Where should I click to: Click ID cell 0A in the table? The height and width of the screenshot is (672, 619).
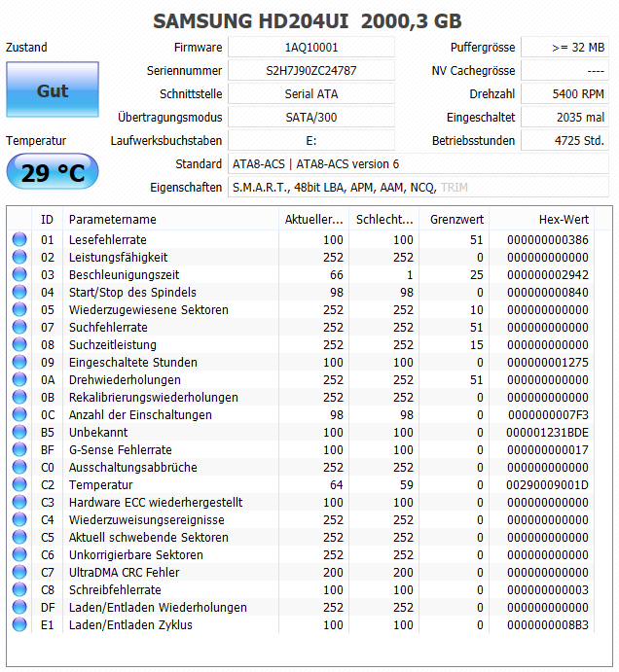tap(48, 379)
